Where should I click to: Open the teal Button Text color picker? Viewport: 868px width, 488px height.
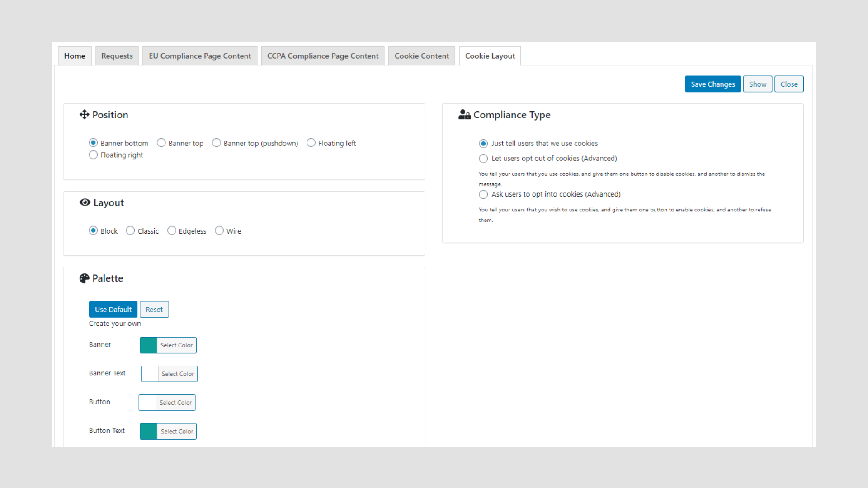tap(148, 432)
